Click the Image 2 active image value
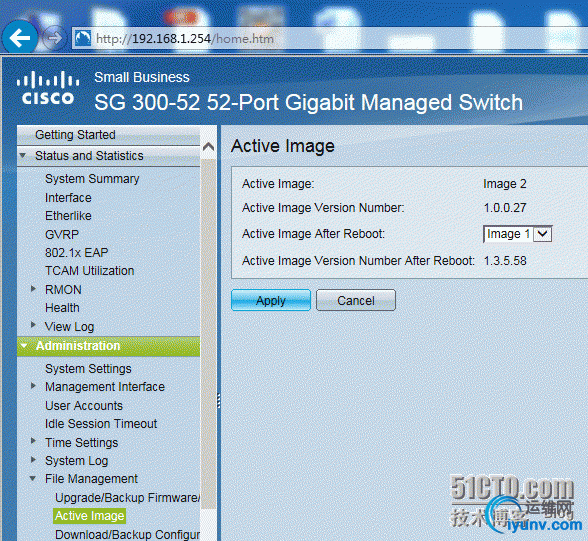The height and width of the screenshot is (541, 588). coord(505,184)
